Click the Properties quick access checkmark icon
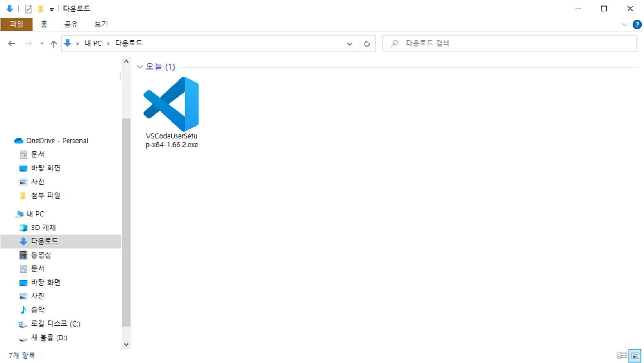 28,9
